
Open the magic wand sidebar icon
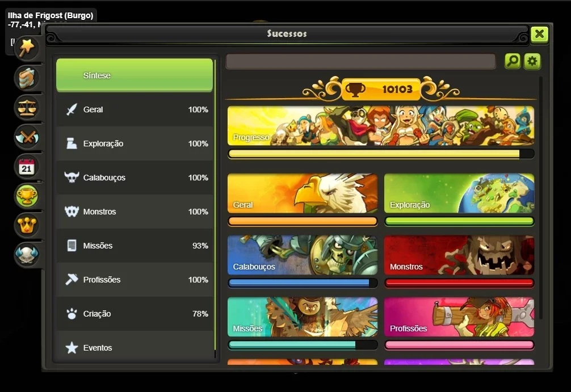[27, 48]
